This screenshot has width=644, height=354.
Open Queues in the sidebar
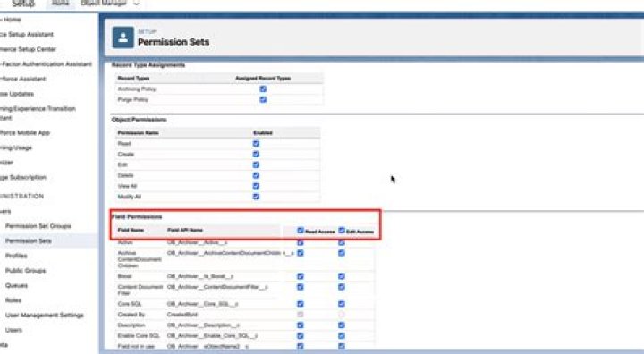[16, 285]
